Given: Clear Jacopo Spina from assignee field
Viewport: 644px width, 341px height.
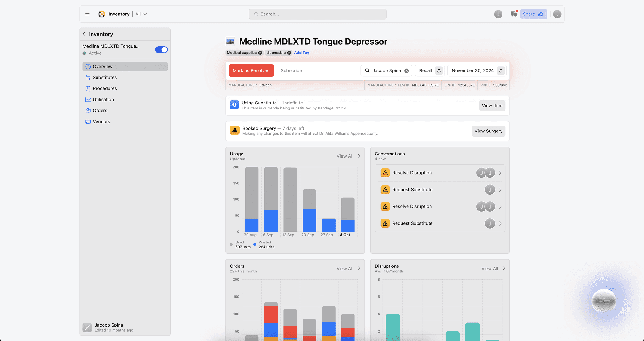Looking at the screenshot, I should [407, 71].
